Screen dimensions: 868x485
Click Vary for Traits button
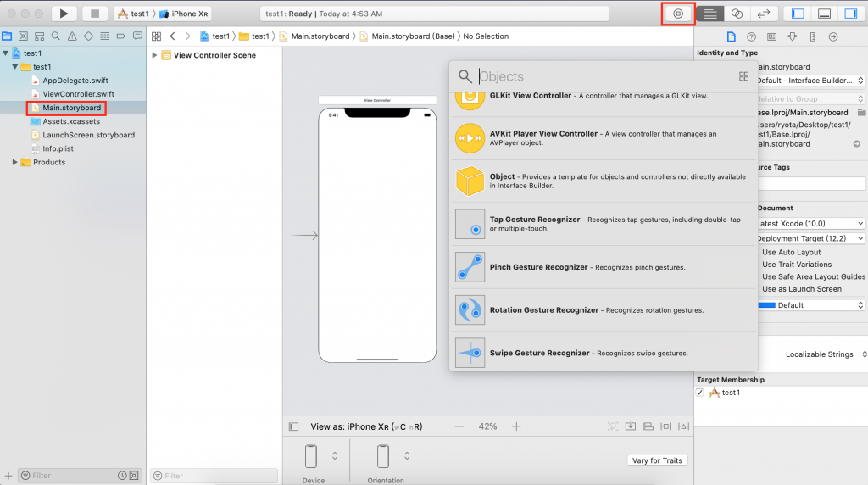pos(657,460)
